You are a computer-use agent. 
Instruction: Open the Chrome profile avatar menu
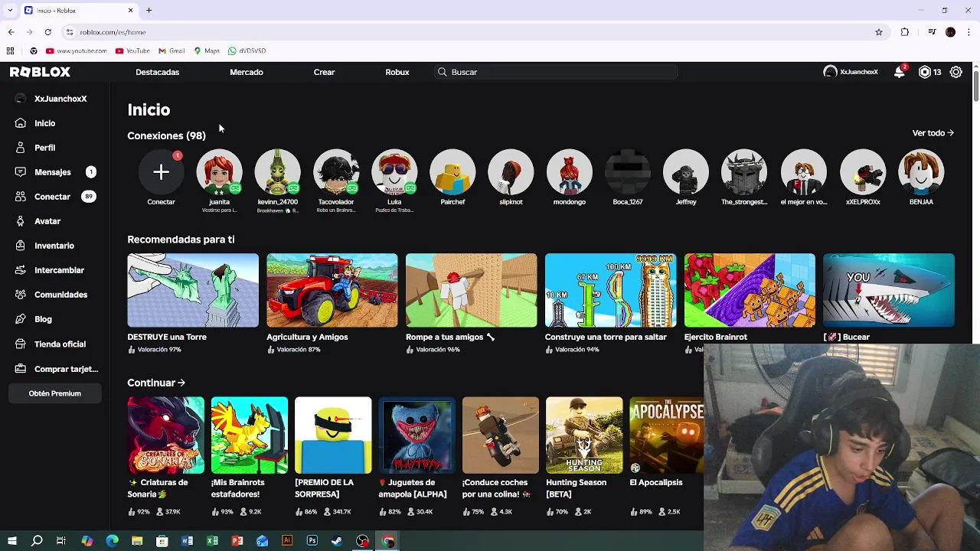pyautogui.click(x=950, y=32)
